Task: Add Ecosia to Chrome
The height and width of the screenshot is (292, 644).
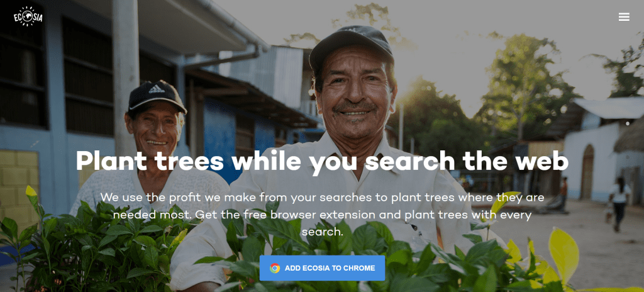Action: pyautogui.click(x=322, y=268)
